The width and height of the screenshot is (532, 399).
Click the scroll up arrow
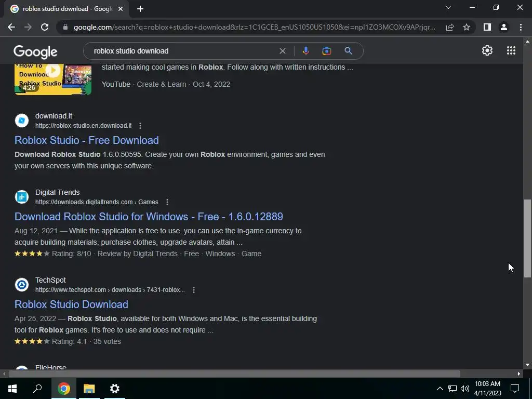(x=527, y=42)
